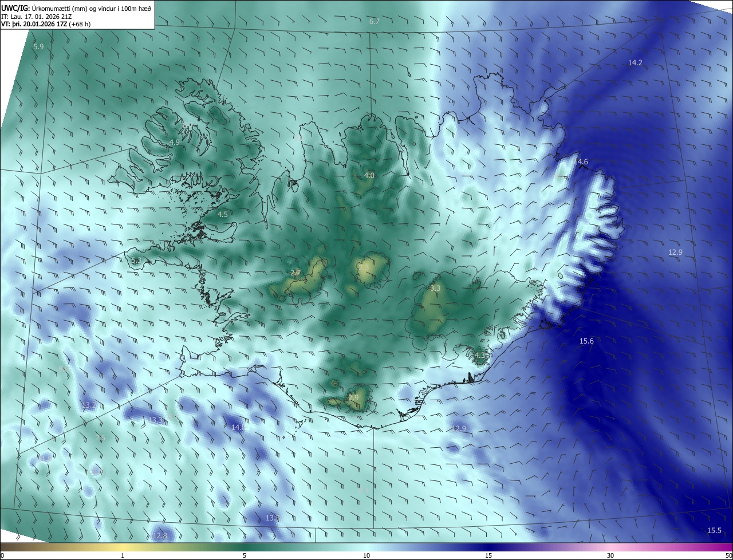Click the 6.7 value label
Screen dimensions: 733x560
[x=375, y=21]
